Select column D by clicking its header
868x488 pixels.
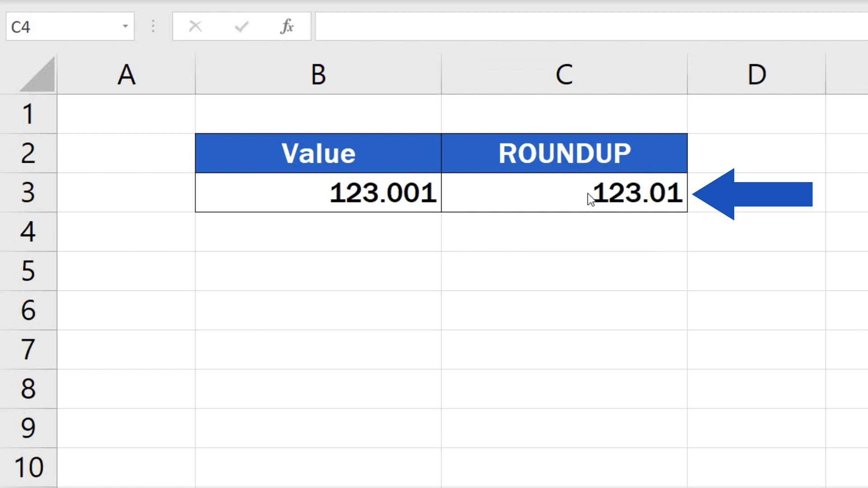point(757,75)
